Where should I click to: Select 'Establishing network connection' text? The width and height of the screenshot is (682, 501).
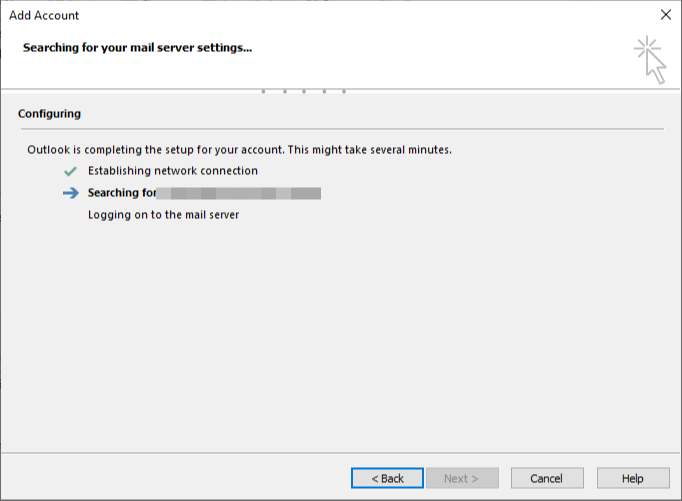click(173, 171)
